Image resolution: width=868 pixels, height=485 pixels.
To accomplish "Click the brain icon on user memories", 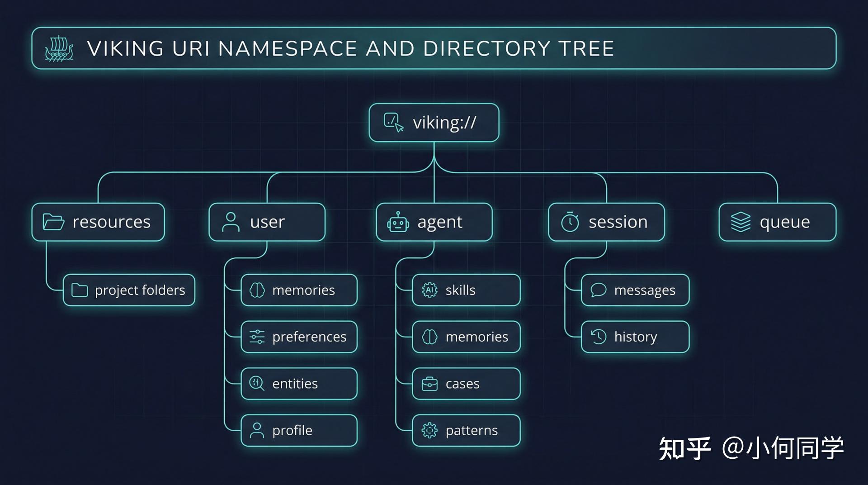I will pyautogui.click(x=257, y=290).
